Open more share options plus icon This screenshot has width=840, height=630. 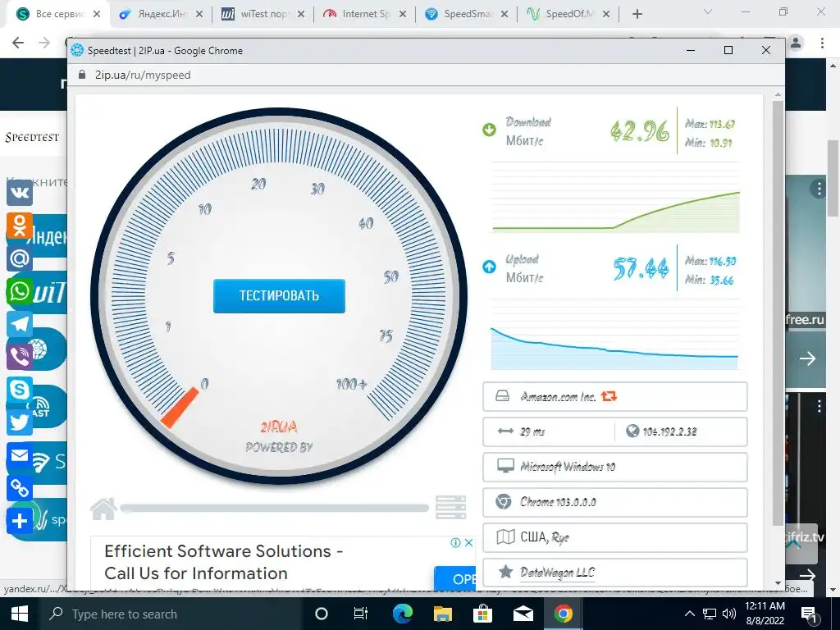(20, 521)
